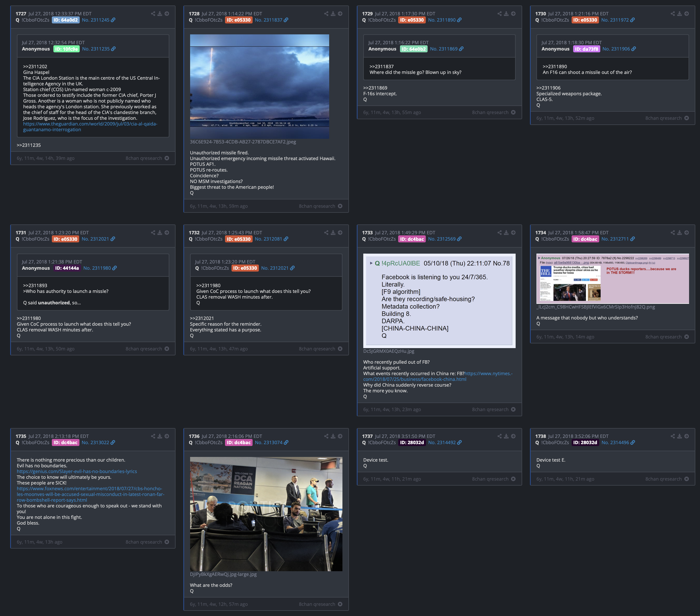Click post number No. 2313074
Screen dimensions: 700x616
pos(268,443)
